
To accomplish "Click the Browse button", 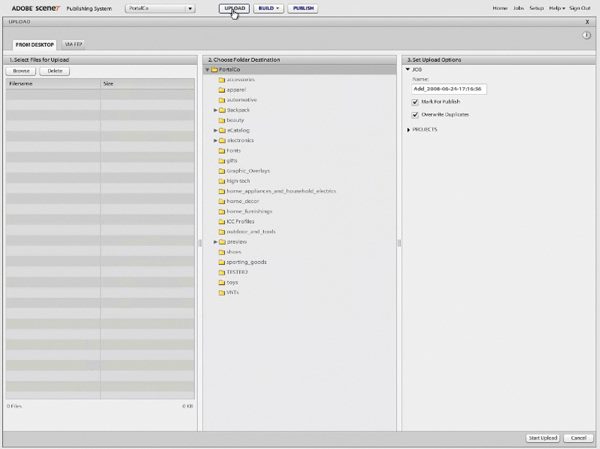I will point(21,71).
